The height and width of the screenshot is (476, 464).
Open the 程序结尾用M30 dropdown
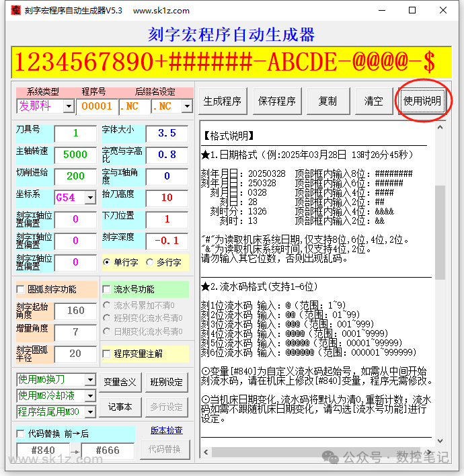90,412
